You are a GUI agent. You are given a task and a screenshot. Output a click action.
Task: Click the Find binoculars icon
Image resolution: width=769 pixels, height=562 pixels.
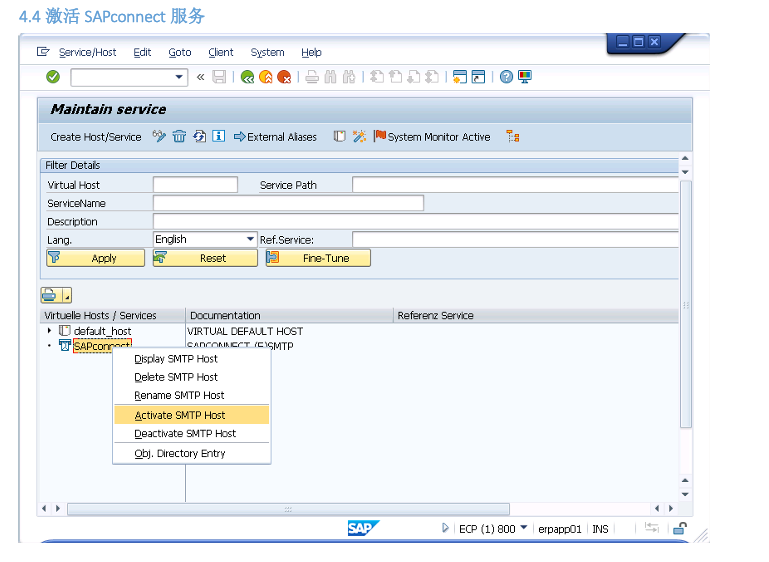point(331,77)
